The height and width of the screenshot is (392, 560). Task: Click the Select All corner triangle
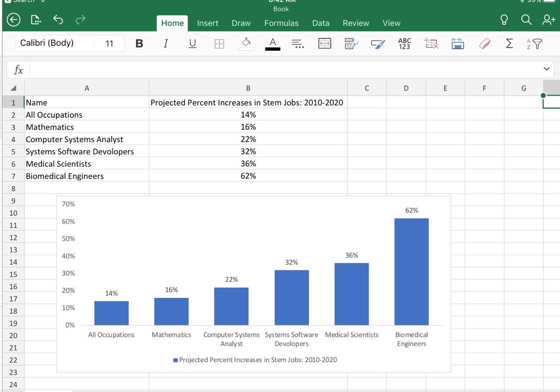tap(14, 88)
